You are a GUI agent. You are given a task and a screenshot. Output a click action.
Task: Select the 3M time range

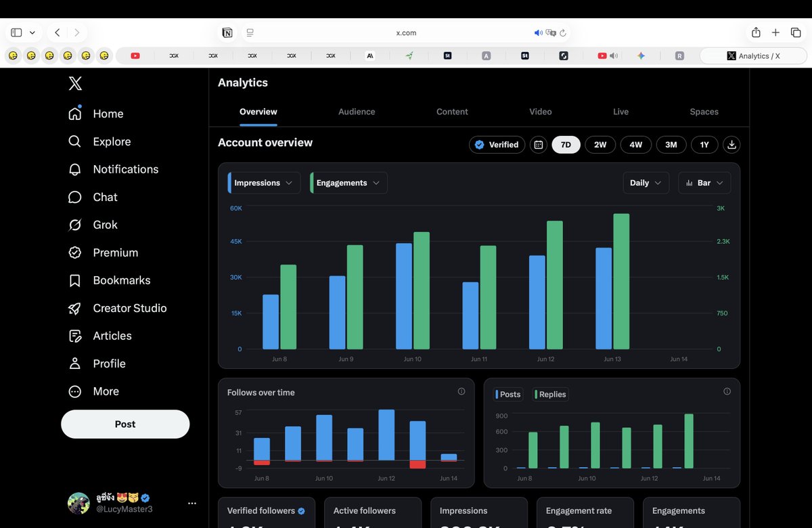671,145
